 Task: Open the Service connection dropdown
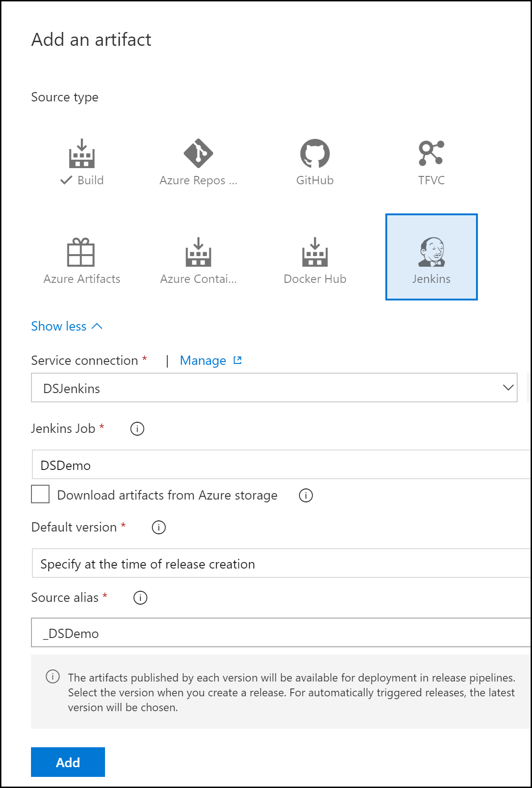point(274,388)
